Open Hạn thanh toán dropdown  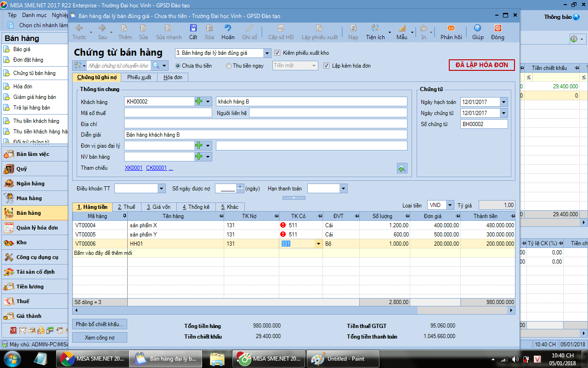click(344, 189)
